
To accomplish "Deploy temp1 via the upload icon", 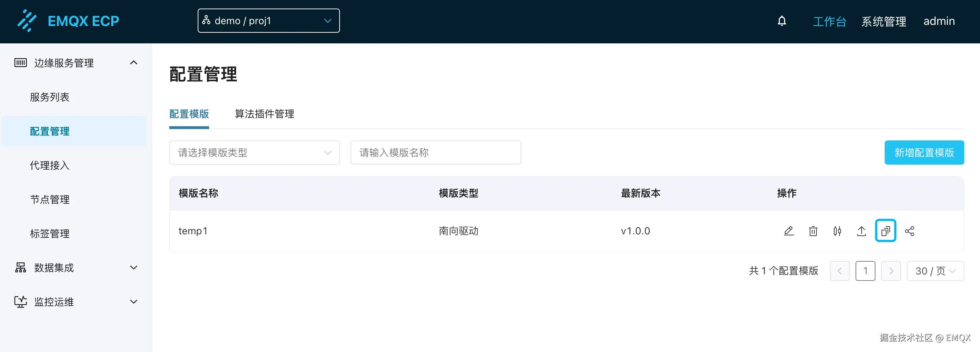I will [861, 231].
